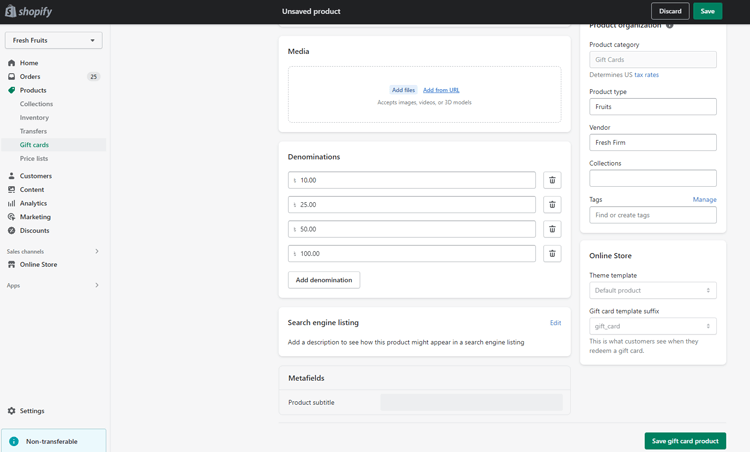Click Save gift card product button
The height and width of the screenshot is (452, 750).
tap(685, 441)
